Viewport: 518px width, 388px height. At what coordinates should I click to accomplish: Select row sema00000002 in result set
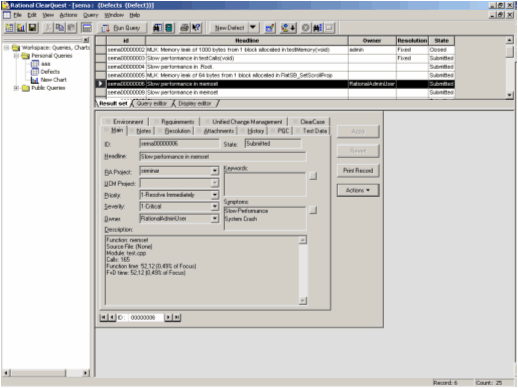pos(275,50)
